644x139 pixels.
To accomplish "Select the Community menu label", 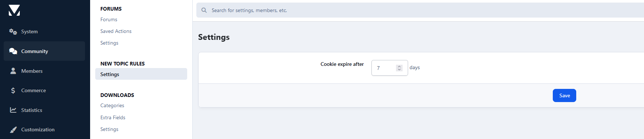I will coord(34,51).
